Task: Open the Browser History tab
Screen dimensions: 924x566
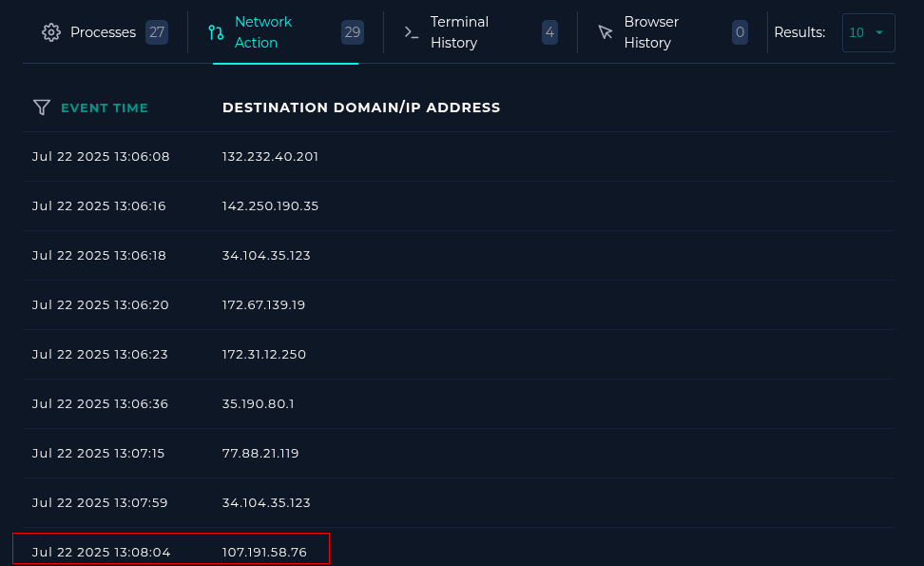Action: point(651,32)
